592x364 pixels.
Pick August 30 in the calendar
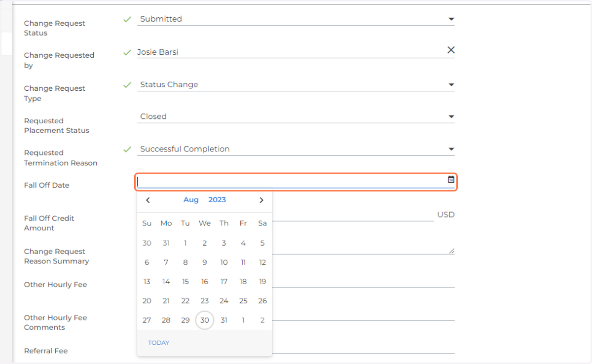205,320
